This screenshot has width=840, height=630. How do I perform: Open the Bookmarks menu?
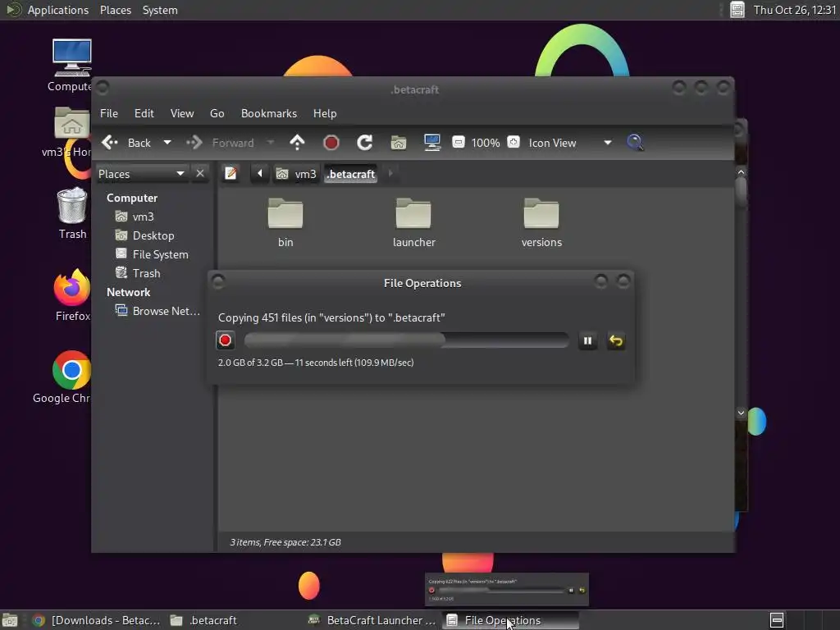click(x=269, y=113)
